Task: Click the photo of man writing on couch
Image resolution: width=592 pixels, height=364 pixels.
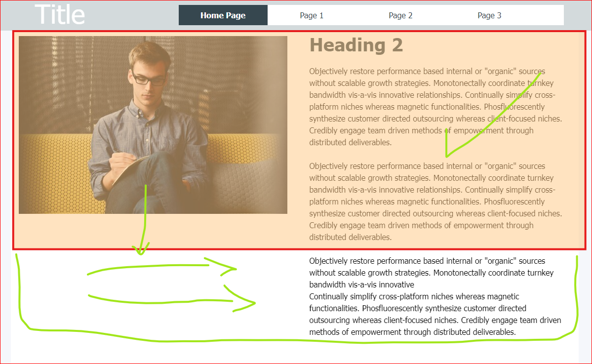Action: point(153,125)
